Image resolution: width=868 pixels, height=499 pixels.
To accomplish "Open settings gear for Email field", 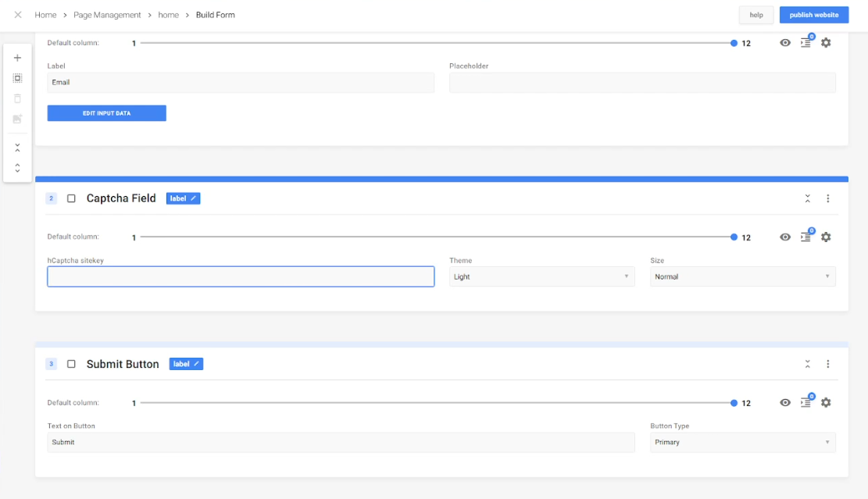I will coord(825,43).
